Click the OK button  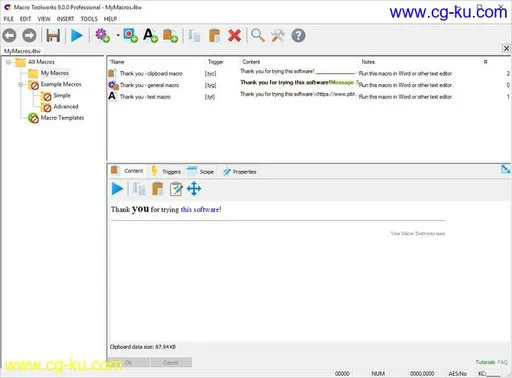tap(129, 362)
